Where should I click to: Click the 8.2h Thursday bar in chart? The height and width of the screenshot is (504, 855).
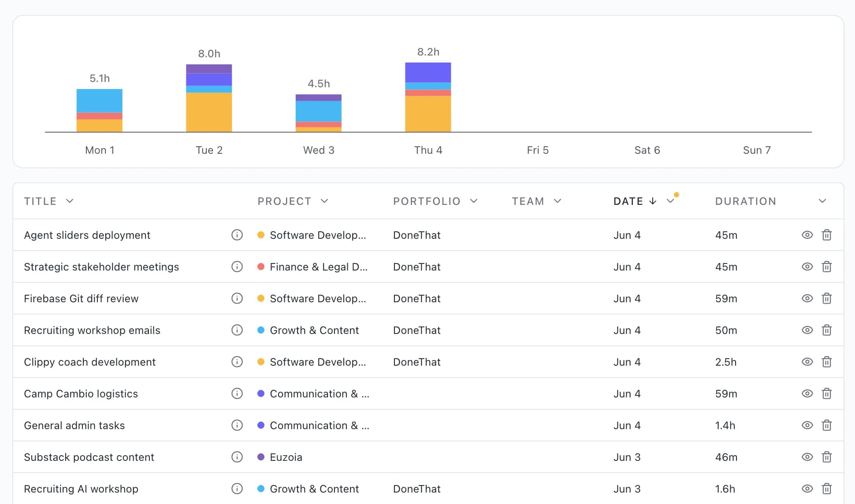(x=428, y=97)
